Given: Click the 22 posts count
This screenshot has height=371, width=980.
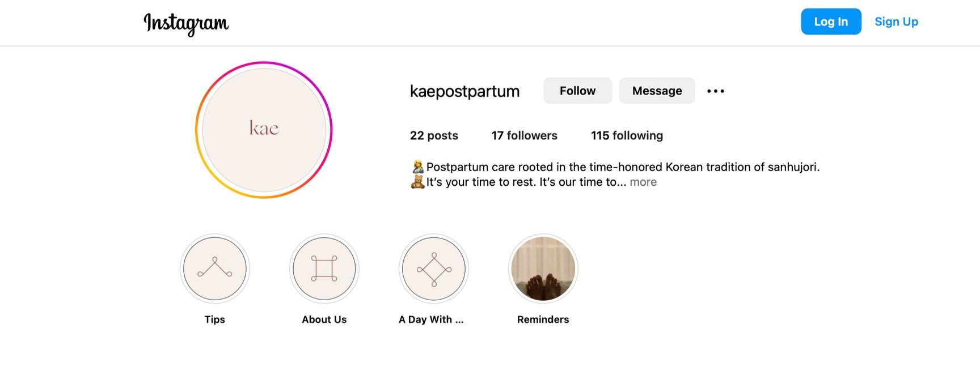Looking at the screenshot, I should point(434,135).
